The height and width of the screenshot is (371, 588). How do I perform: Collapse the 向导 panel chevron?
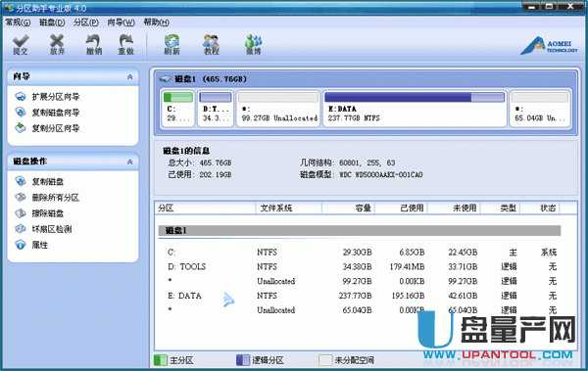point(129,76)
